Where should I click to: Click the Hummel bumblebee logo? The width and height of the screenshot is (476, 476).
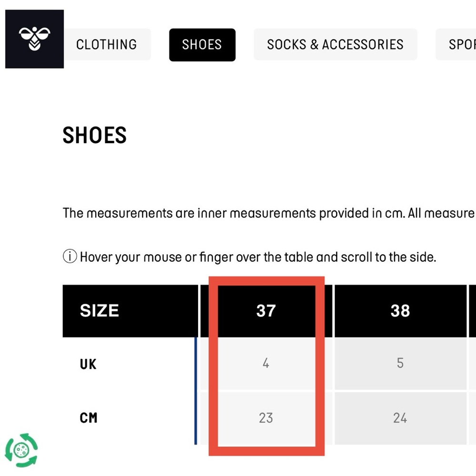point(34,39)
